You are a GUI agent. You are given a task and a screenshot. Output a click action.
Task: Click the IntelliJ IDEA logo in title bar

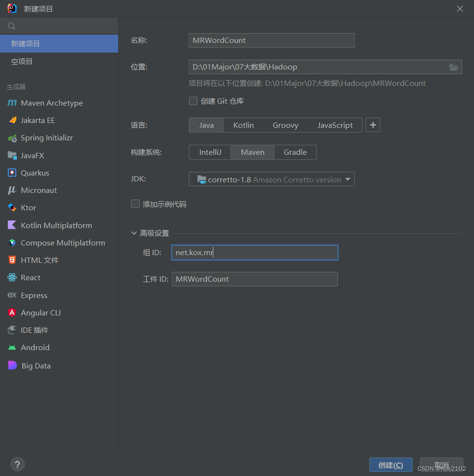12,9
